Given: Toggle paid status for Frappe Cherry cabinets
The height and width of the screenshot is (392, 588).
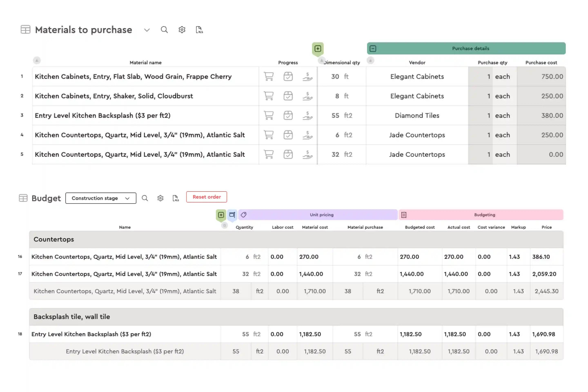Looking at the screenshot, I should (307, 77).
